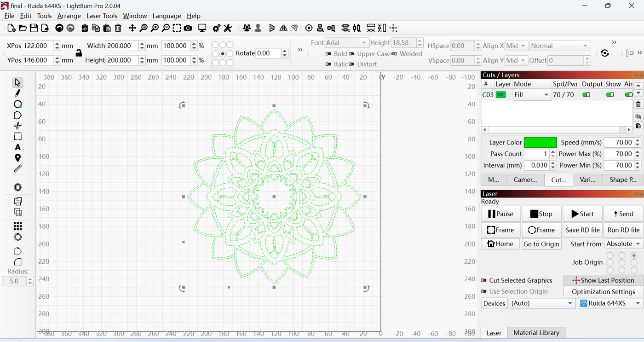Click the Optimization Settings button
Screen dimensions: 644x342
pyautogui.click(x=603, y=292)
